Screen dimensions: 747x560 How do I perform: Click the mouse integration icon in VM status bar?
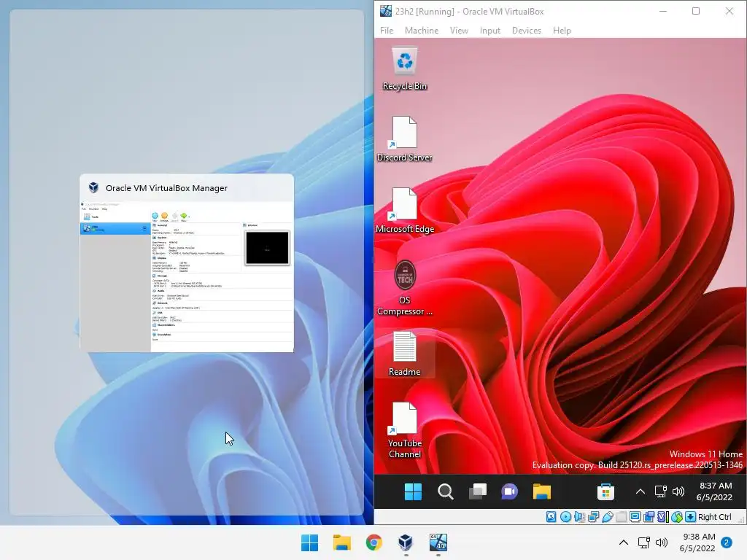(676, 517)
